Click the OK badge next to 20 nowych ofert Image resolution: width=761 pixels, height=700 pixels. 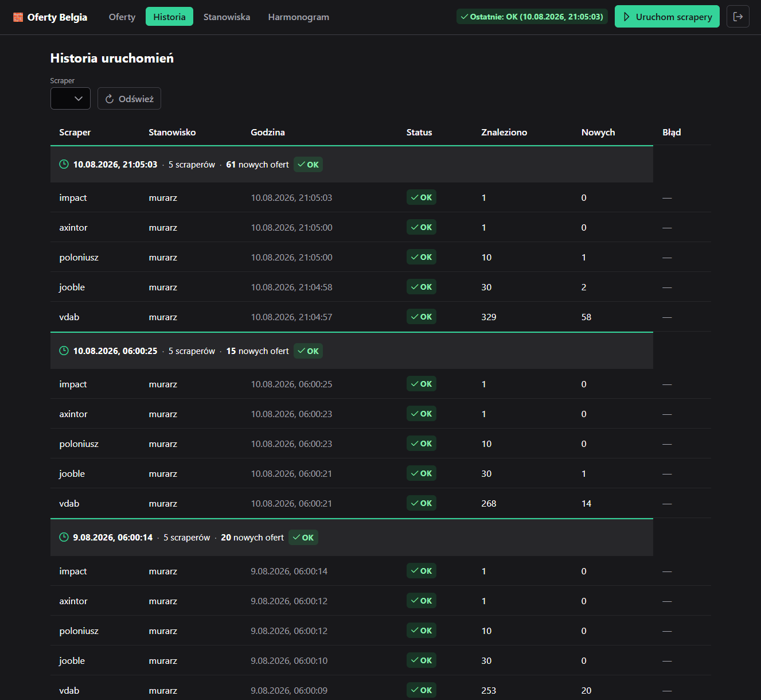[x=303, y=537]
